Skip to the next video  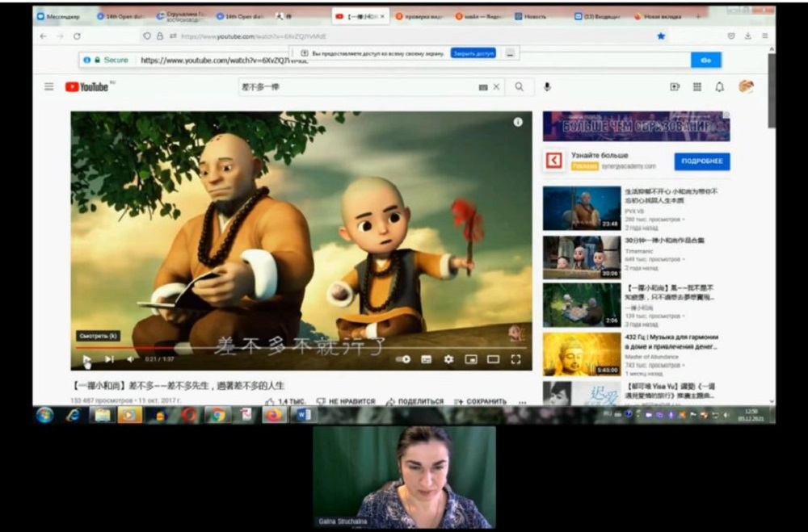click(109, 359)
